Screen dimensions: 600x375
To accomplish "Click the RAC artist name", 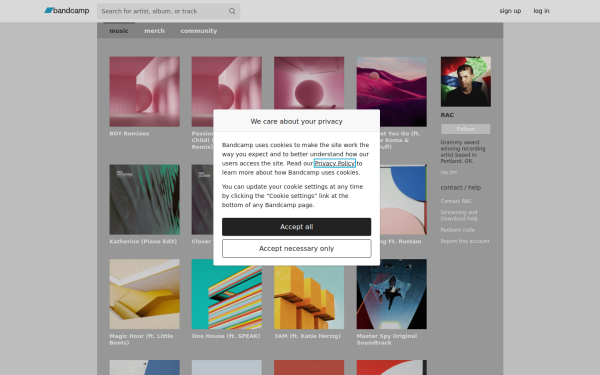I will pos(447,115).
